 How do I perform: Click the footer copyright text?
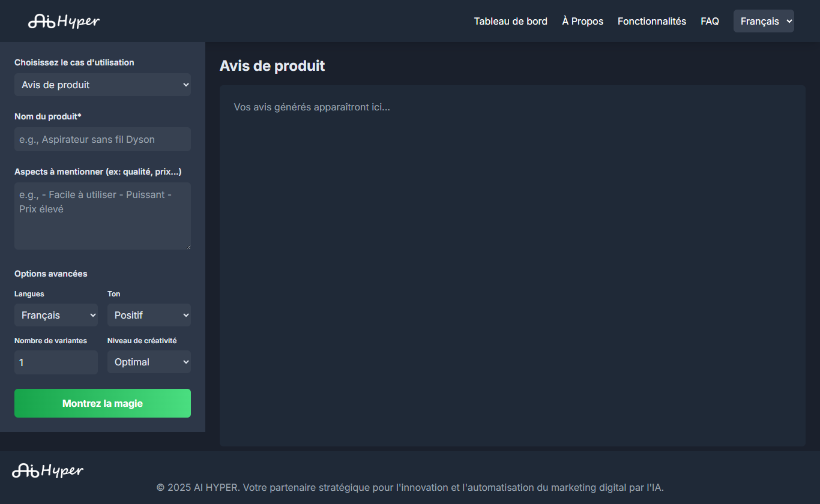[x=410, y=487]
